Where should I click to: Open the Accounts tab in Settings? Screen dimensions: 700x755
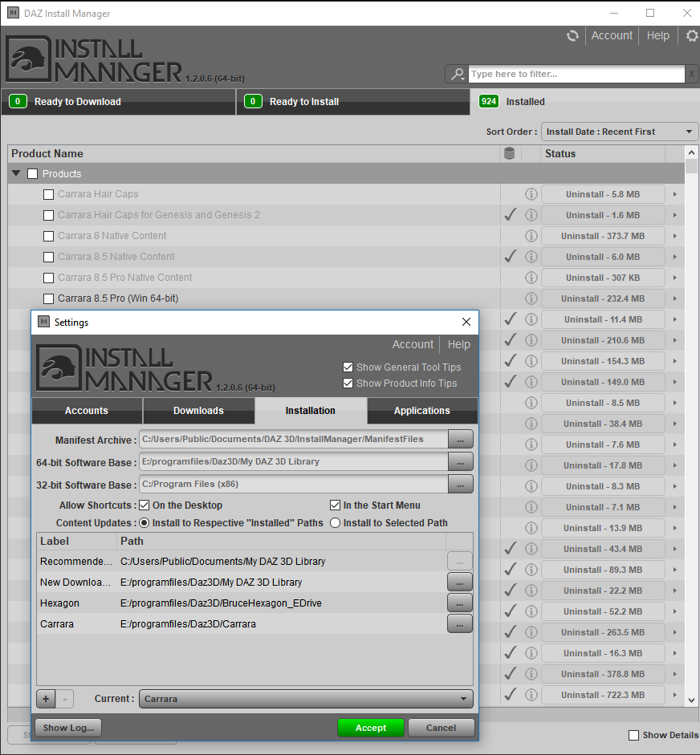point(87,411)
